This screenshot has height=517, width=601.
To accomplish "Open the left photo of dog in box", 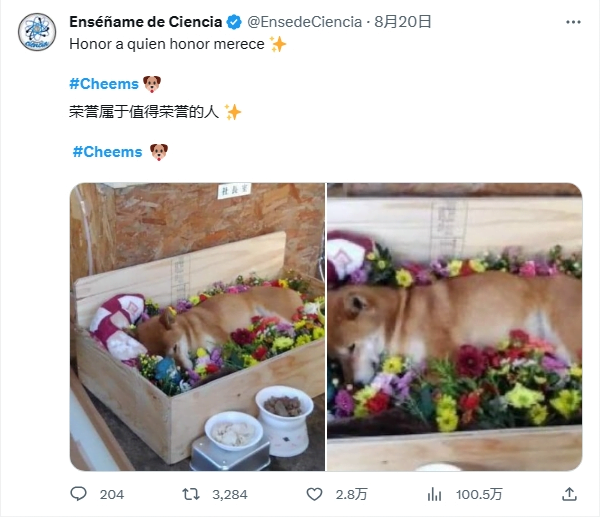I will [x=197, y=327].
